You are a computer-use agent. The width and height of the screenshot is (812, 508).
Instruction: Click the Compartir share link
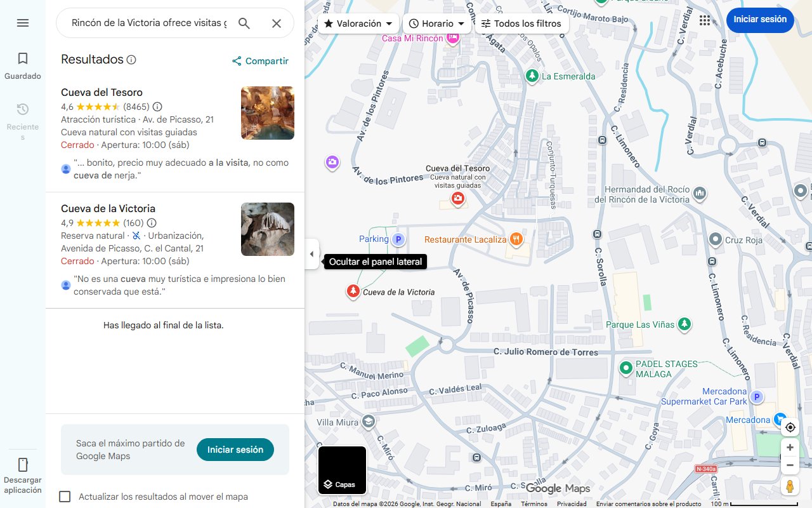(260, 61)
